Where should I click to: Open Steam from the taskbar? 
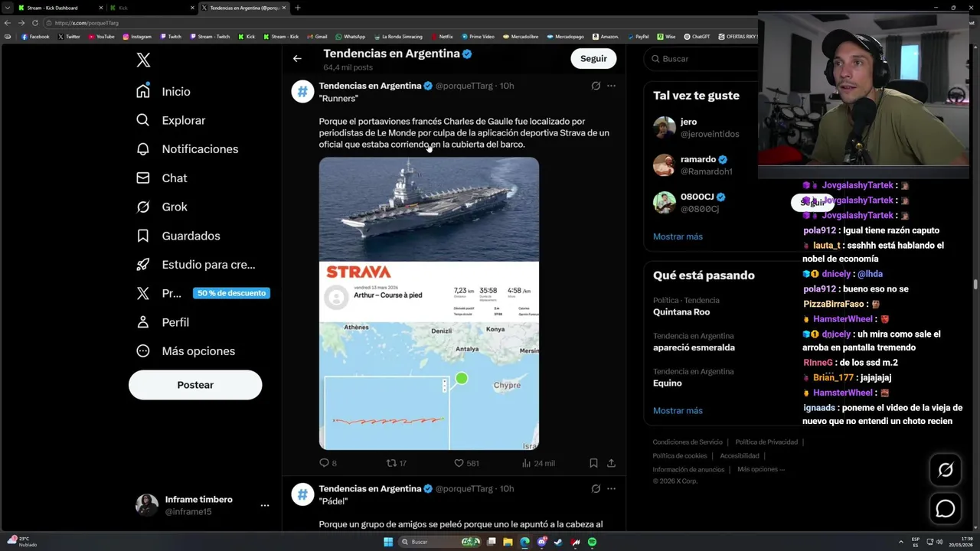pyautogui.click(x=558, y=542)
